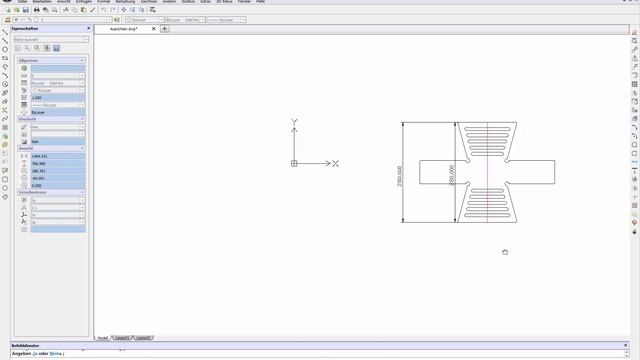Viewport: 640px width, 360px height.
Task: Click the Redo arrow icon
Action: [x=113, y=10]
